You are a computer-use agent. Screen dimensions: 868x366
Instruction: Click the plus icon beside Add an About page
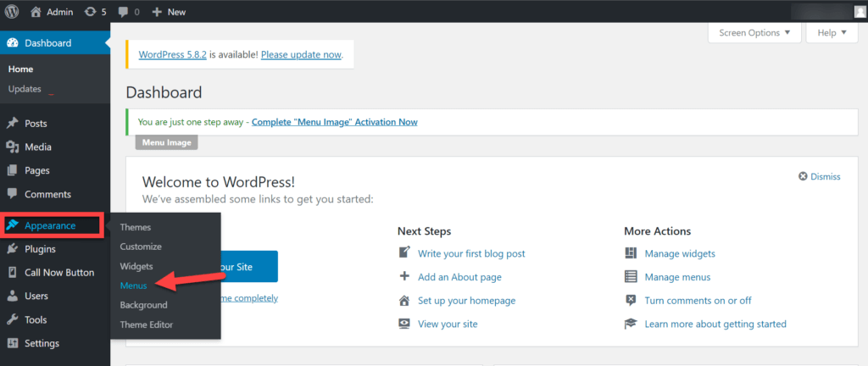(404, 276)
